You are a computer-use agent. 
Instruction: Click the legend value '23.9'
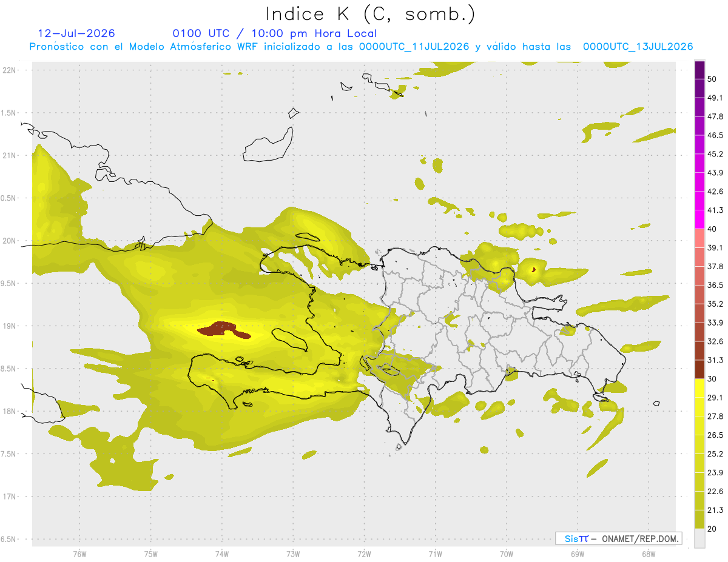[x=715, y=473]
